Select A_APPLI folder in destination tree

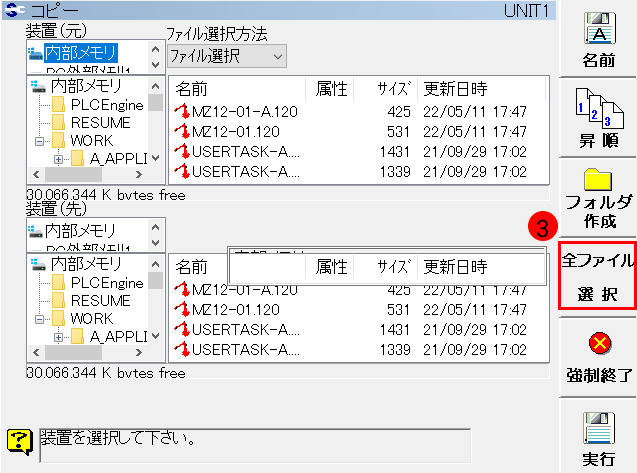[118, 337]
